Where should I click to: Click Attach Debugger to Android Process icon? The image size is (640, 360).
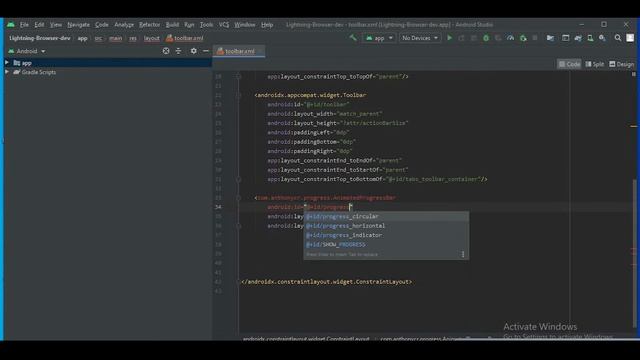[x=523, y=38]
